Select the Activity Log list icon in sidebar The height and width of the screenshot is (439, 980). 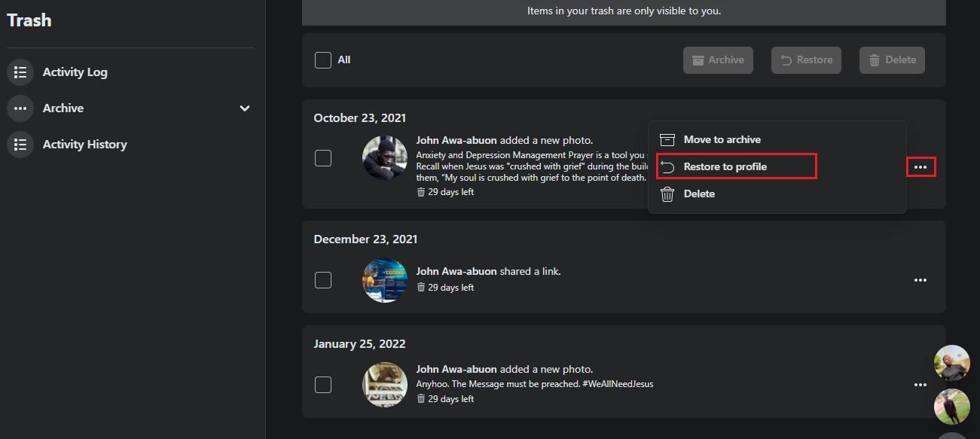(x=20, y=72)
